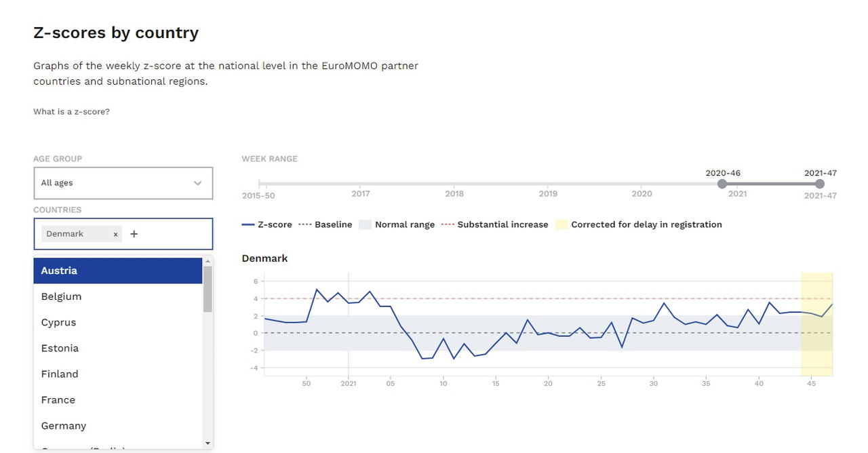
Task: Toggle Substantial increase legend entry
Action: pos(494,224)
